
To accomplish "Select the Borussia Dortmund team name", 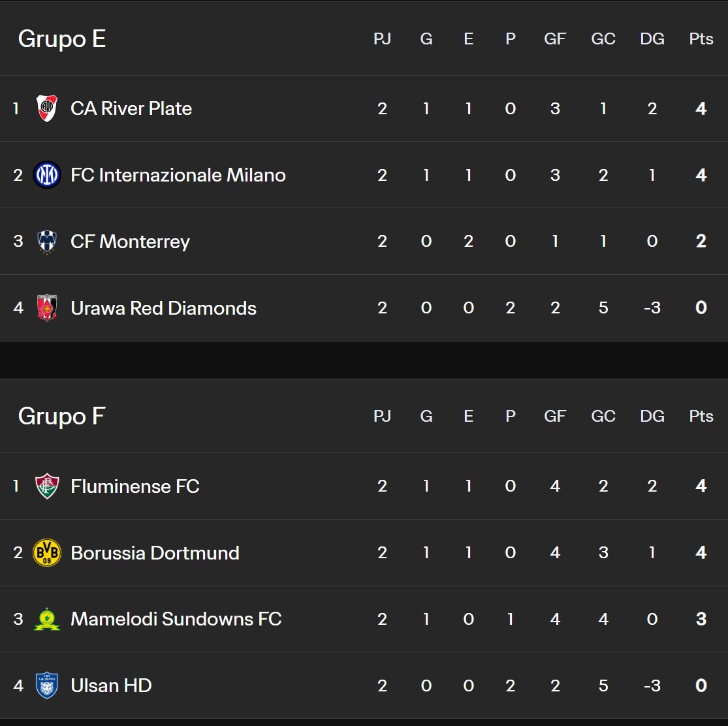I will pyautogui.click(x=155, y=553).
